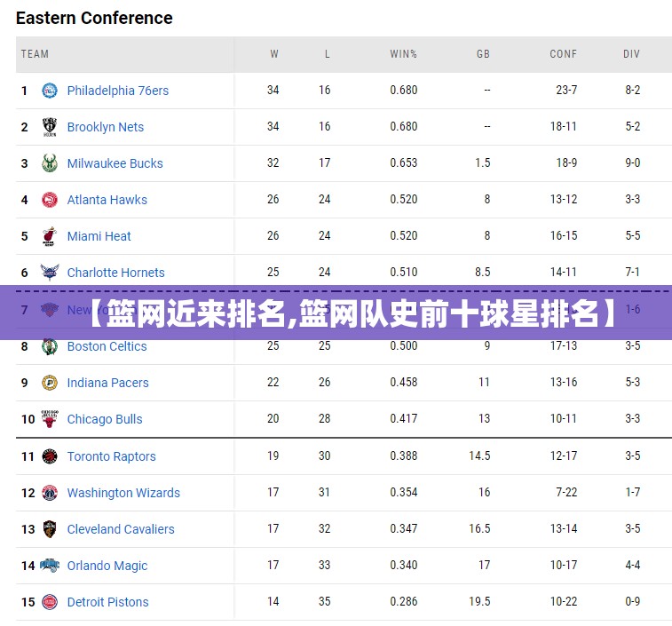Click the Eastern Conference heading
The width and height of the screenshot is (672, 626).
point(94,18)
